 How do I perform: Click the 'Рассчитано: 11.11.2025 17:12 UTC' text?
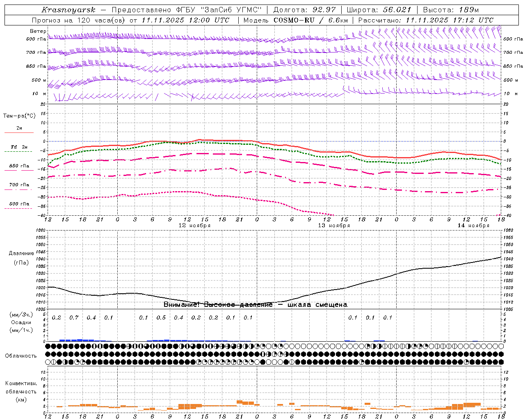point(426,20)
